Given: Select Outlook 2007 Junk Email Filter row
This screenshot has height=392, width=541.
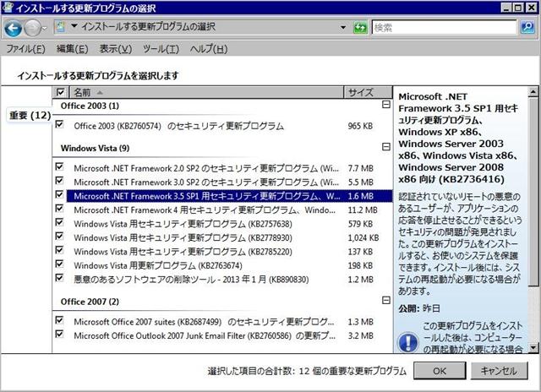Looking at the screenshot, I should point(223,335).
